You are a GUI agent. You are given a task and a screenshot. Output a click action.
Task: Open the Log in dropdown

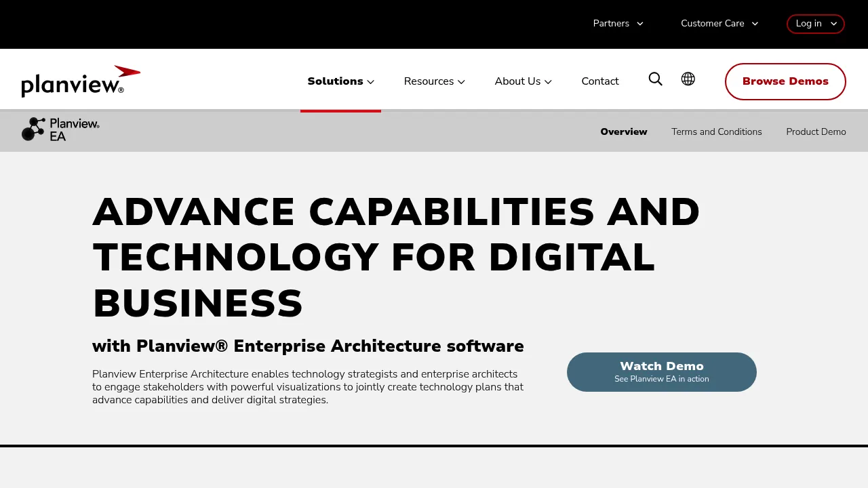(x=816, y=24)
